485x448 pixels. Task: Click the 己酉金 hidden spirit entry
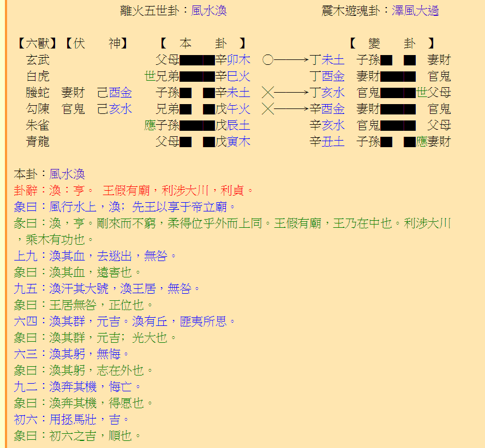click(114, 93)
